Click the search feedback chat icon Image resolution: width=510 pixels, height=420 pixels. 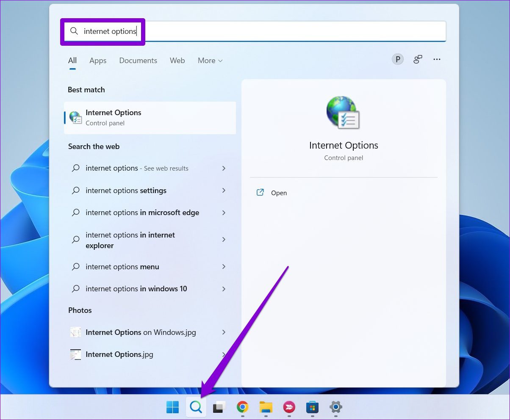pyautogui.click(x=418, y=59)
